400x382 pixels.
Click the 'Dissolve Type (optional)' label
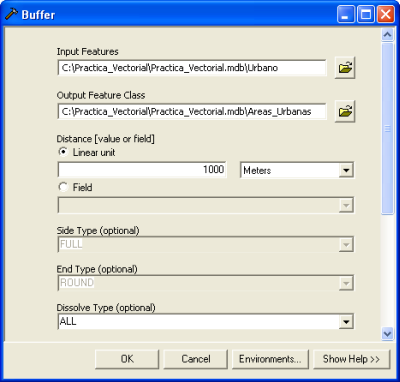tap(106, 308)
